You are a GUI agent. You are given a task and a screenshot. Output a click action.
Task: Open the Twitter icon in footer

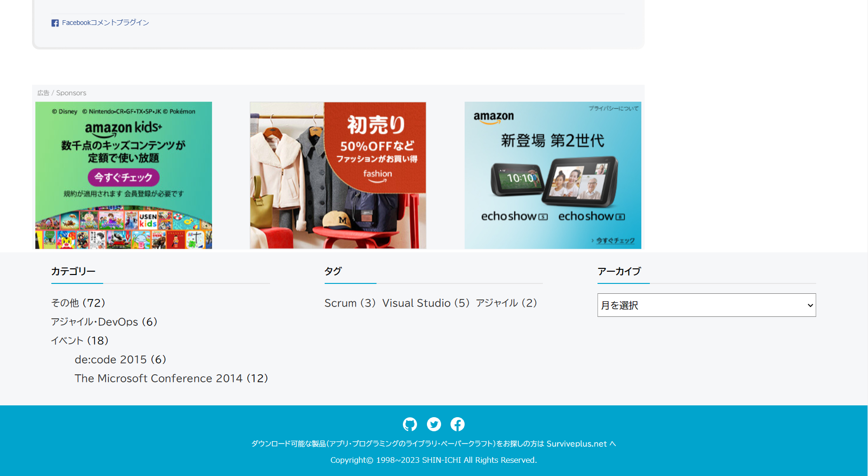434,424
